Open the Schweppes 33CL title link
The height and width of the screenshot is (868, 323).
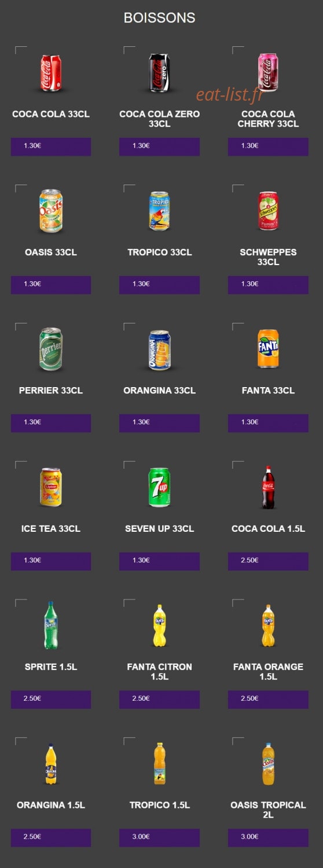(x=268, y=257)
